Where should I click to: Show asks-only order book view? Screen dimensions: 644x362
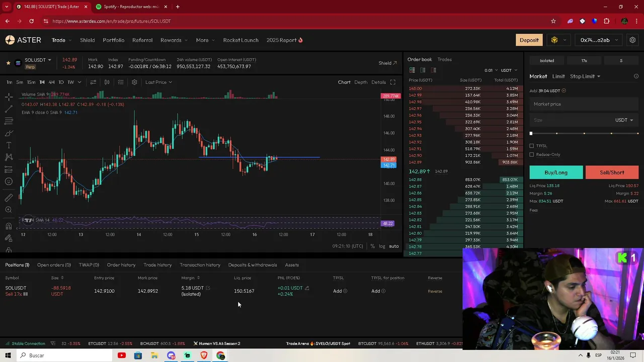pyautogui.click(x=434, y=70)
